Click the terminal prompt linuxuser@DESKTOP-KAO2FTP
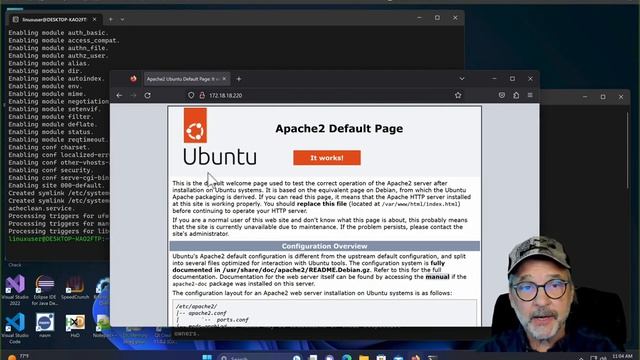640x360 pixels. pyautogui.click(x=57, y=238)
